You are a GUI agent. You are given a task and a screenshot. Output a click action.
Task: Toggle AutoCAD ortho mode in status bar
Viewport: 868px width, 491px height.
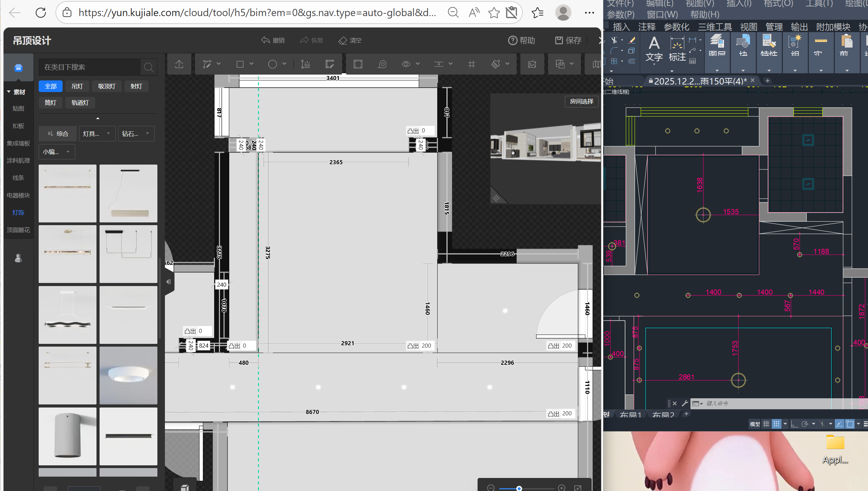click(x=794, y=424)
